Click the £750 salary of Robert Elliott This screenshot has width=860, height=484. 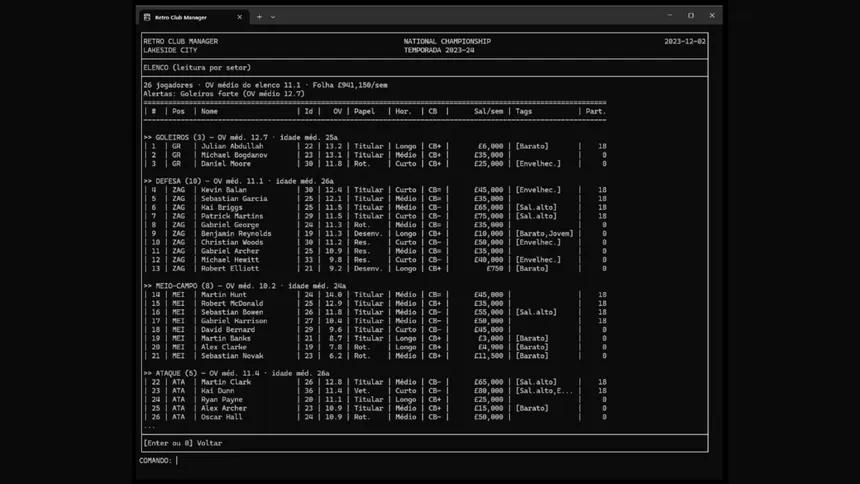pyautogui.click(x=495, y=269)
